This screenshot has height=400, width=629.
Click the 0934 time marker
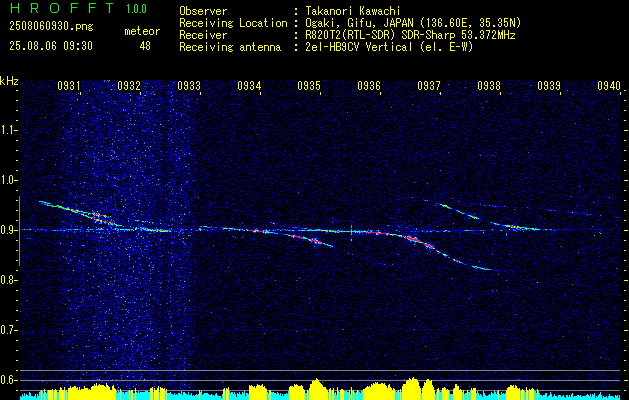(249, 85)
